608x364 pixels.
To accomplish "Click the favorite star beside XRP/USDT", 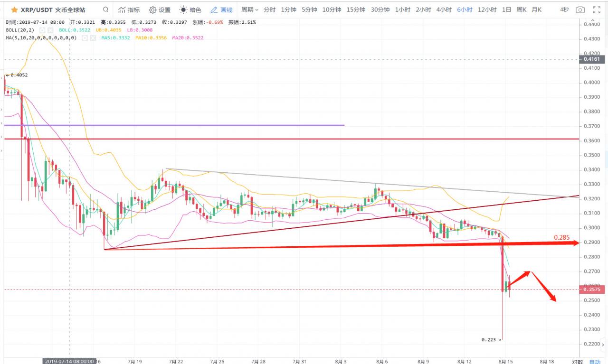I will point(14,9).
